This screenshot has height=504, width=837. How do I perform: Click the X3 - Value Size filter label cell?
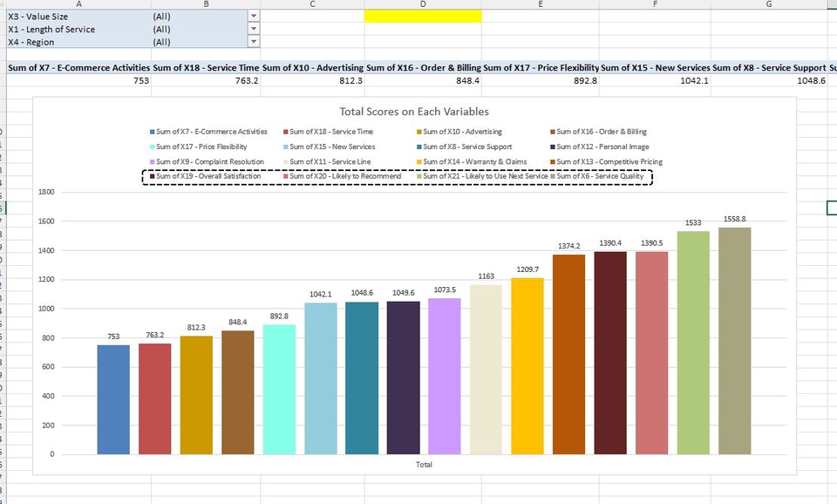tap(79, 16)
